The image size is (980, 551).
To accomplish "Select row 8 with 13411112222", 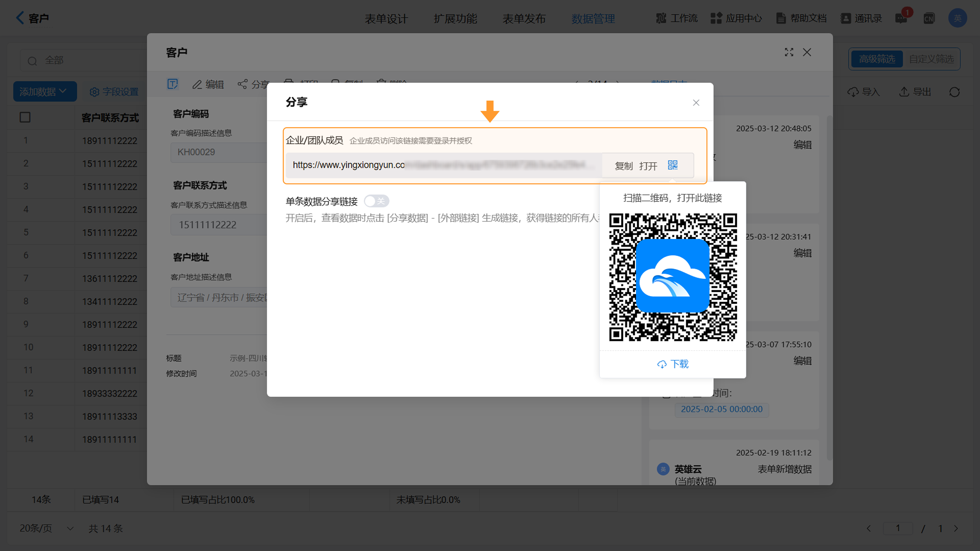I will tap(77, 301).
